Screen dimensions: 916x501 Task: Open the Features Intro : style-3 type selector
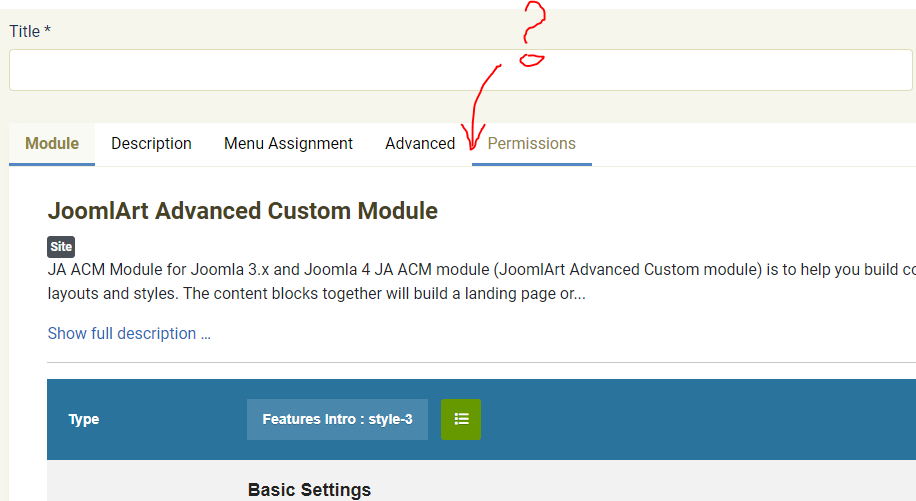coord(337,419)
